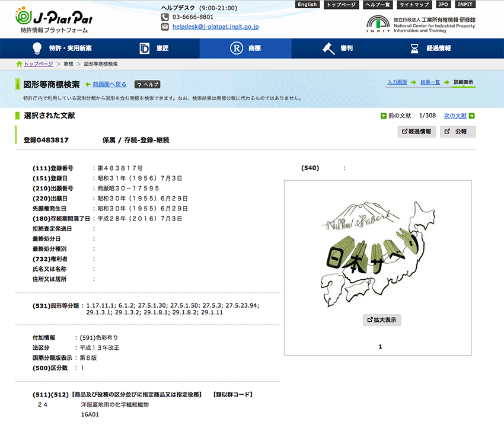Click the 洋服裏地用の化学繊維織物 goods text

click(115, 405)
